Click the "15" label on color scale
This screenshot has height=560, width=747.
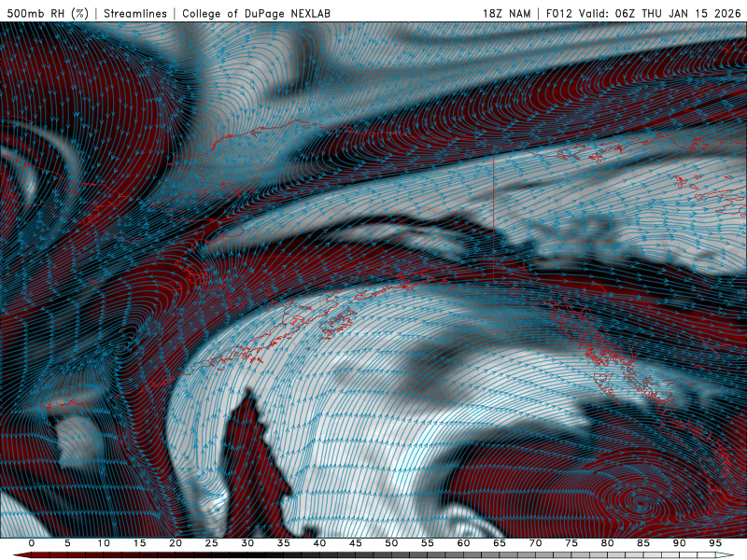click(139, 543)
